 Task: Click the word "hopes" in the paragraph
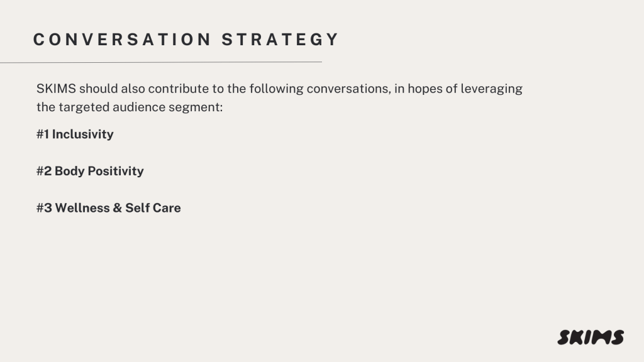(424, 89)
